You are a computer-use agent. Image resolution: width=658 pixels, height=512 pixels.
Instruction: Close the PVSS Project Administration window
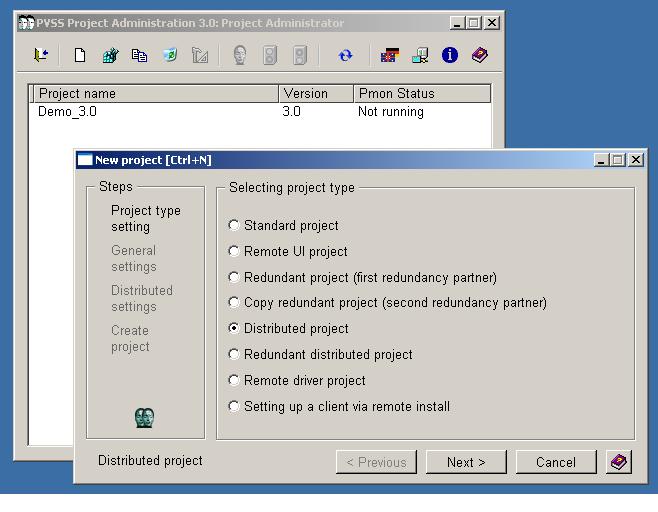(x=492, y=23)
